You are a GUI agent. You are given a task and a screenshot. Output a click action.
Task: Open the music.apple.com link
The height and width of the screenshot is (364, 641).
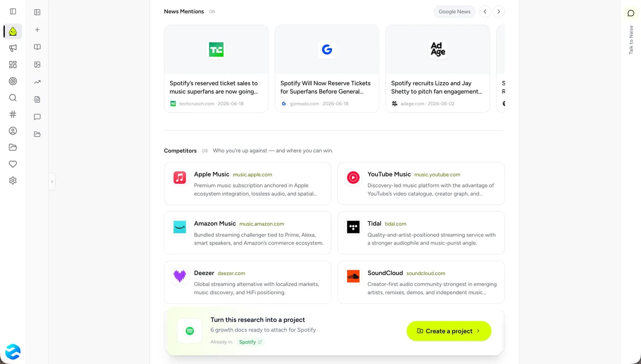252,175
